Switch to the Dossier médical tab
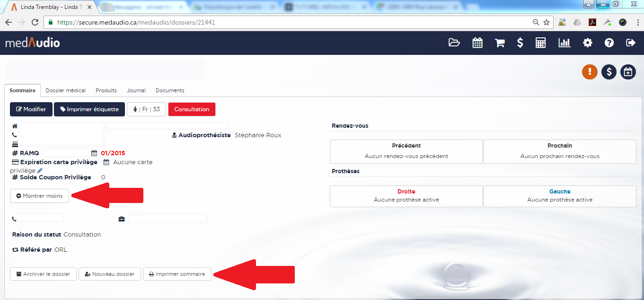The image size is (644, 300). (x=65, y=90)
